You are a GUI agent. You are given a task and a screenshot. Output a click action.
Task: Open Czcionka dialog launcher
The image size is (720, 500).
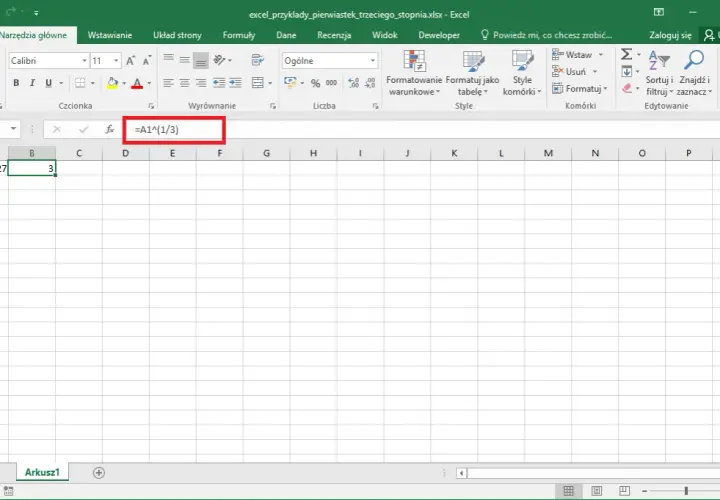(151, 106)
